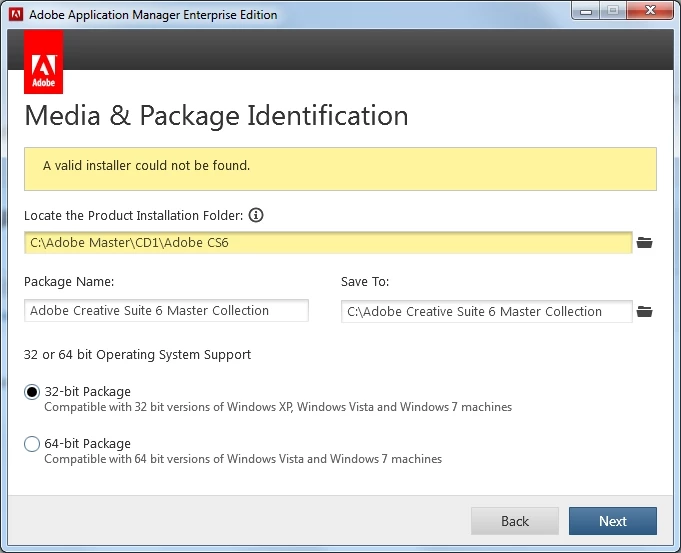This screenshot has height=553, width=681.
Task: Click the 'Media & Package Identification' heading
Action: point(216,116)
